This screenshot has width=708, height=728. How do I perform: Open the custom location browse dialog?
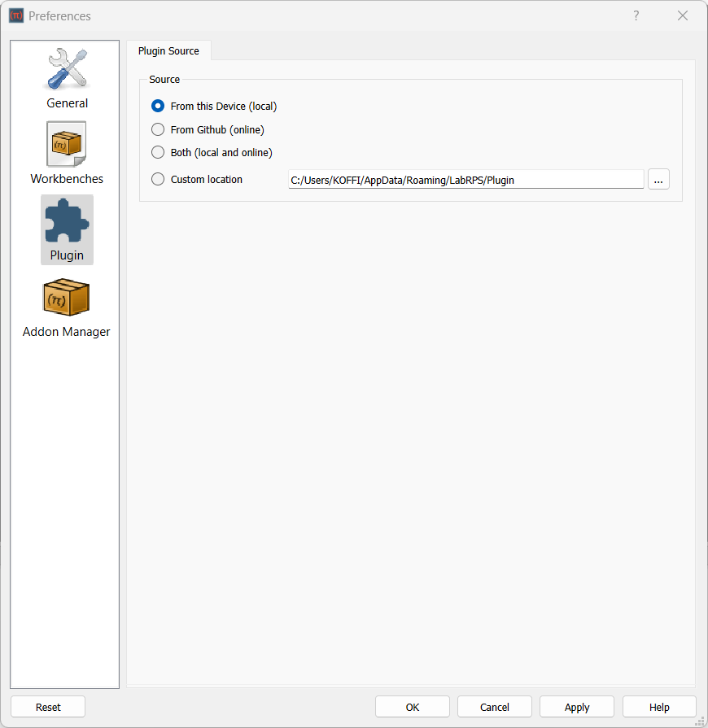tap(658, 179)
